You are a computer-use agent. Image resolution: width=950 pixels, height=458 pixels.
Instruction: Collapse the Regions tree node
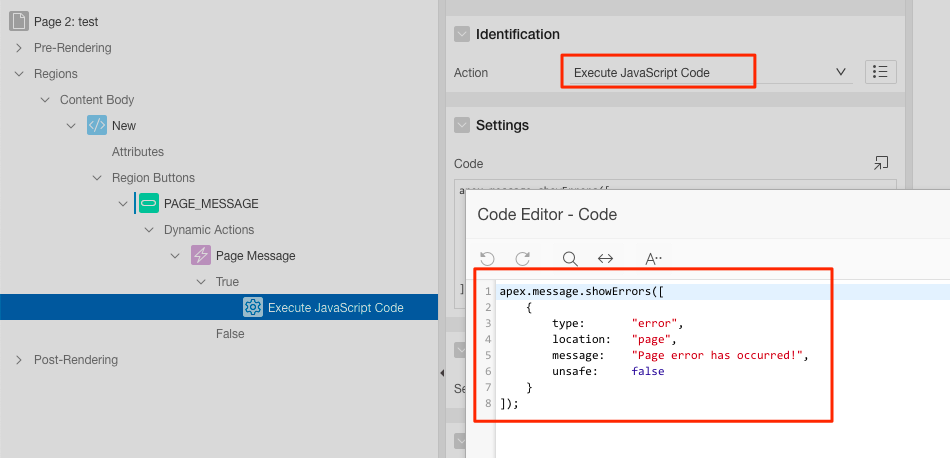pos(19,73)
